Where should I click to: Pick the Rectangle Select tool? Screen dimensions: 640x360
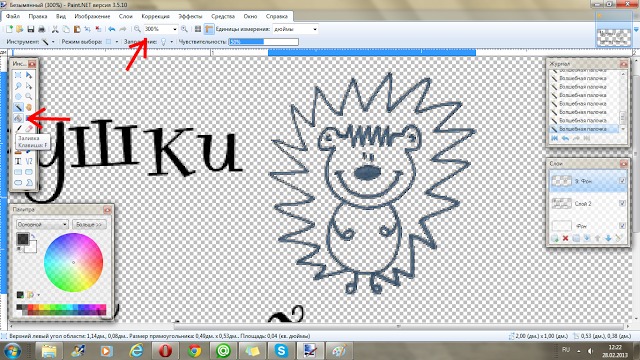[18, 75]
